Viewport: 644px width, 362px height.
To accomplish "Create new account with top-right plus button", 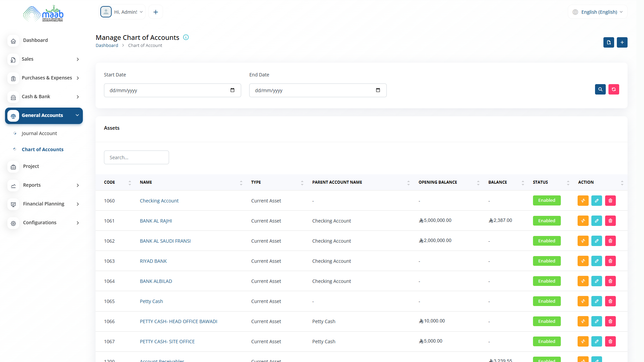I will coord(622,43).
